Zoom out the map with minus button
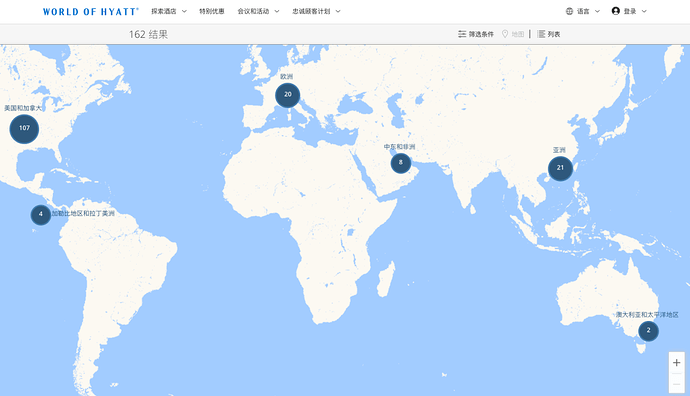 (x=677, y=384)
